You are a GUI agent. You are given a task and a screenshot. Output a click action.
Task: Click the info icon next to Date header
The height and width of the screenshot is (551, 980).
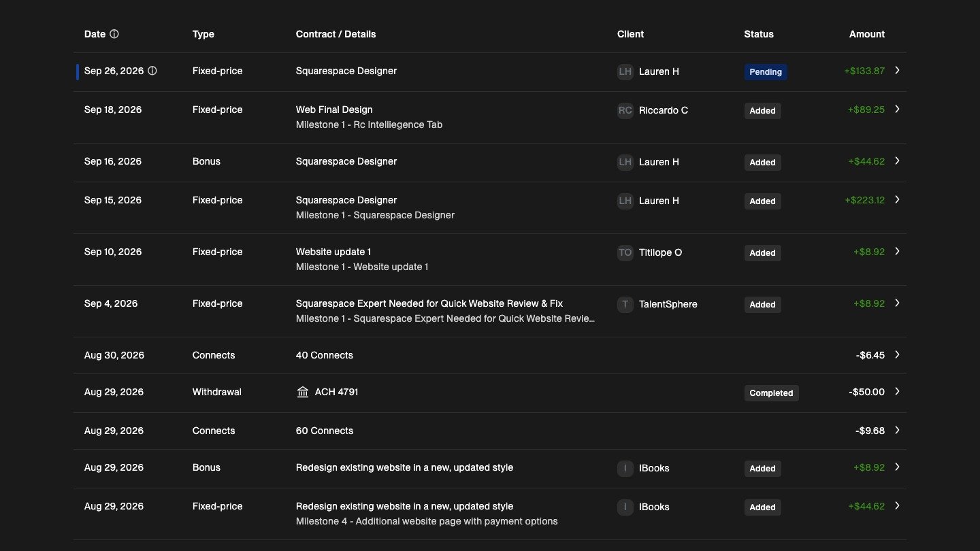[114, 34]
